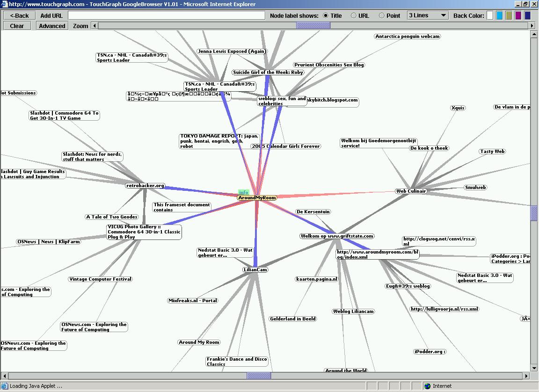
Task: Select Suicide Girl of the Week node
Action: [x=268, y=72]
